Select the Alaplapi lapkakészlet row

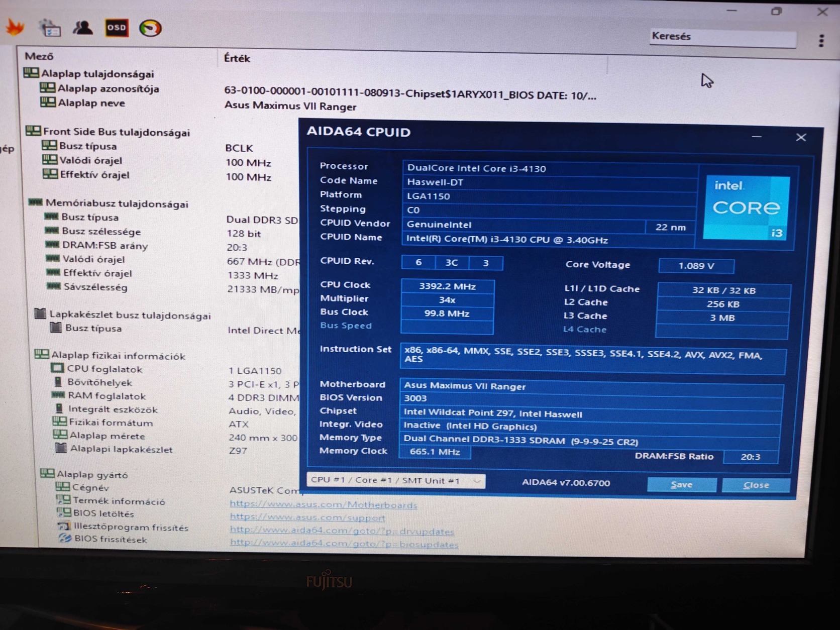(114, 449)
